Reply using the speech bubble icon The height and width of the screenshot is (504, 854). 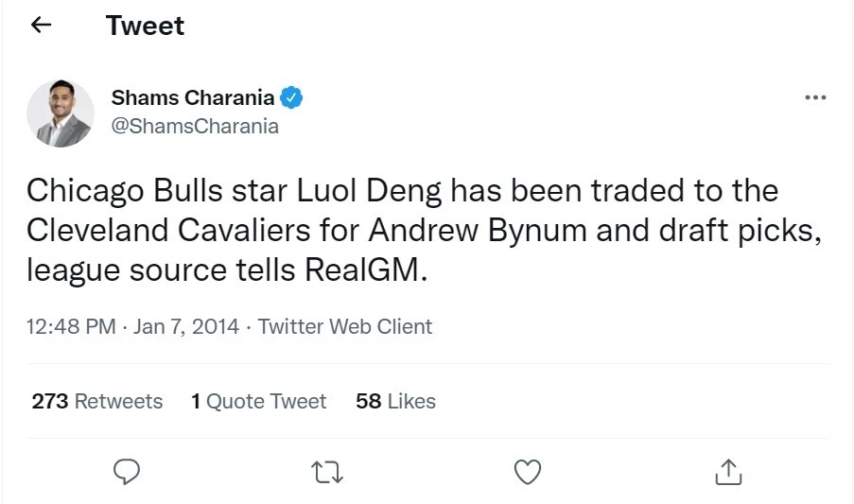[127, 471]
